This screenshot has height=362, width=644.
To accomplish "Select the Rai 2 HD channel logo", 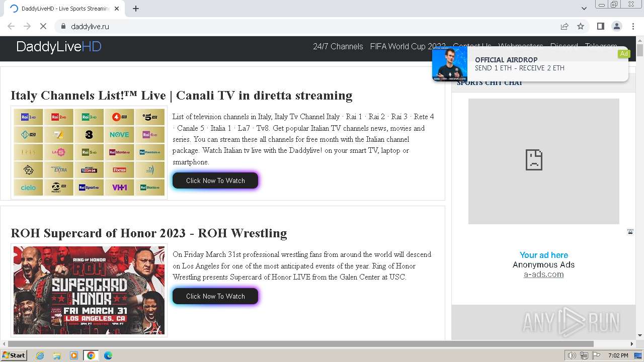I will click(x=59, y=117).
